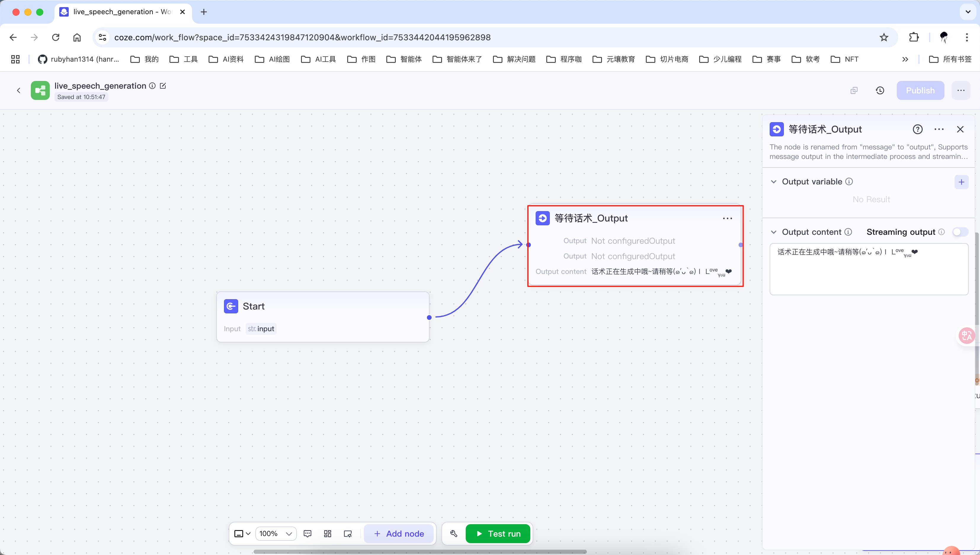Open the AI工具 bookmarks folder
The width and height of the screenshot is (980, 555).
click(x=318, y=59)
